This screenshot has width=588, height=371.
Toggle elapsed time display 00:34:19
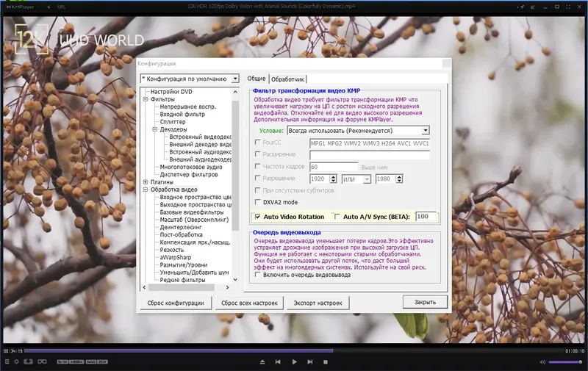(13, 351)
